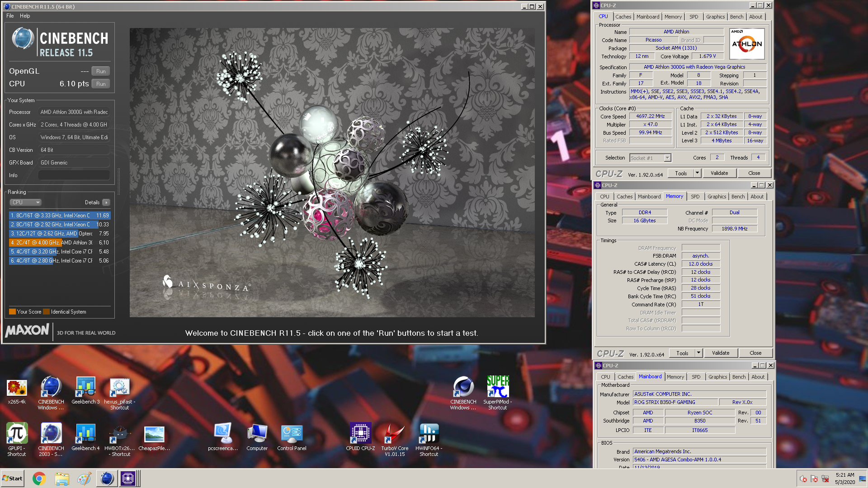Switch to Cinebench taskbar button

(107, 479)
